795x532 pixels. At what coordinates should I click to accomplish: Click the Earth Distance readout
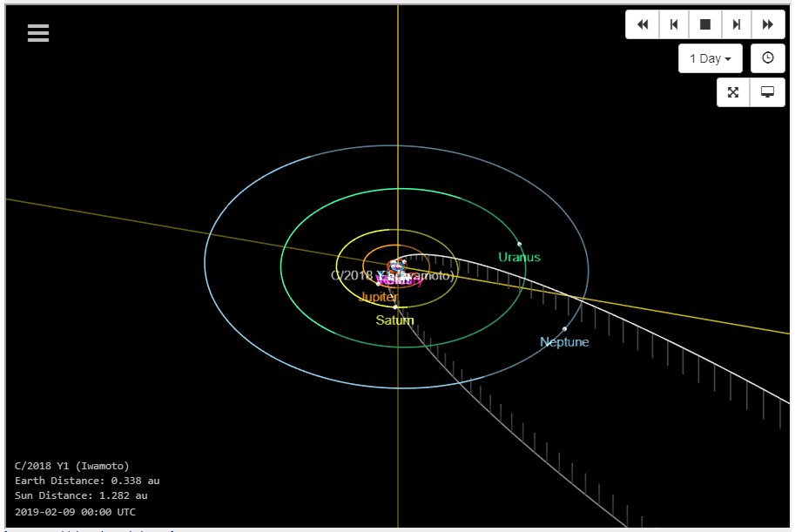pos(87,481)
